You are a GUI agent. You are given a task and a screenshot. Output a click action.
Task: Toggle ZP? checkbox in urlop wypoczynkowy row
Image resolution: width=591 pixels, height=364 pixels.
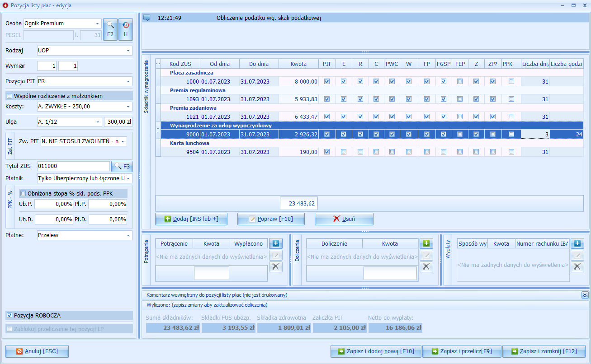493,134
